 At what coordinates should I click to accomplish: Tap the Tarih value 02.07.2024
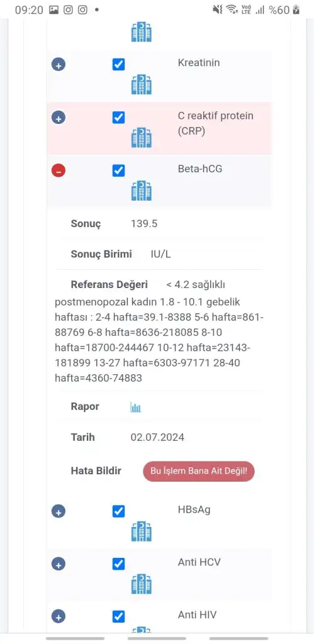click(x=157, y=438)
